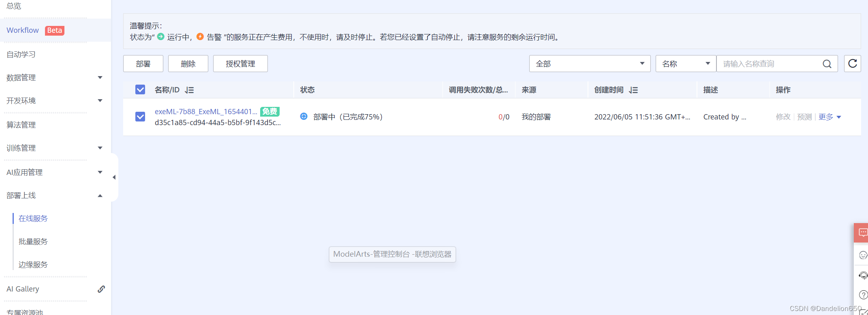Screen dimensions: 868x315
Task: Toggle the select-all header checkbox
Action: click(x=140, y=89)
